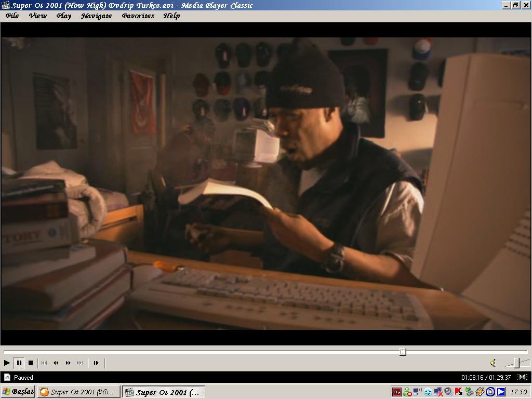Click the disconnected network tray icon
Viewport: 532px width, 399px height.
(438, 392)
